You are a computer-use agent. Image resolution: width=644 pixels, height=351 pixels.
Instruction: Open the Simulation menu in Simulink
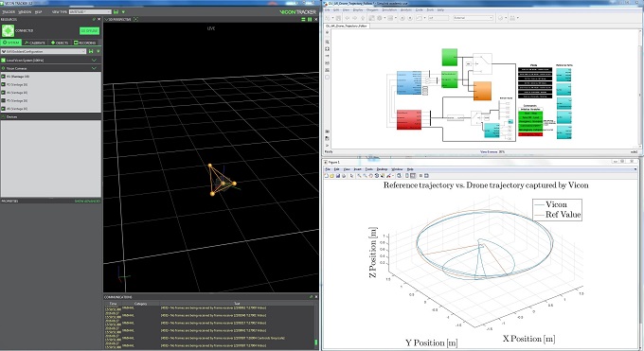[389, 9]
